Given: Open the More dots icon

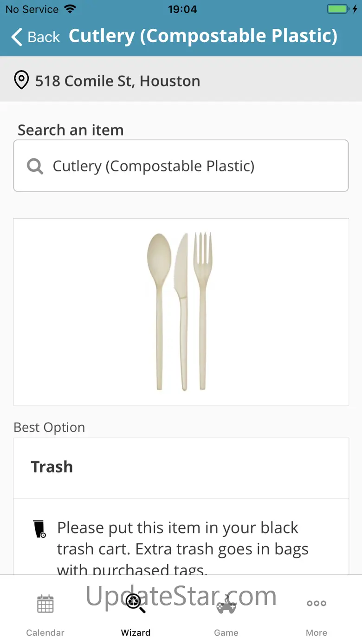Looking at the screenshot, I should pos(317,604).
